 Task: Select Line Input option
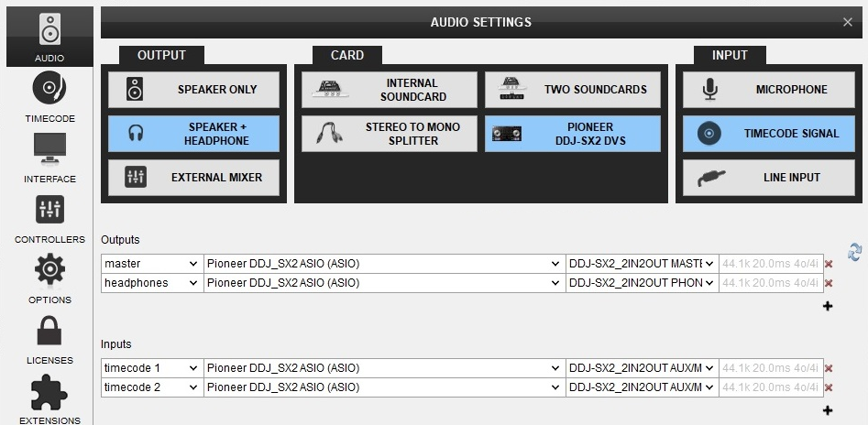pos(769,178)
